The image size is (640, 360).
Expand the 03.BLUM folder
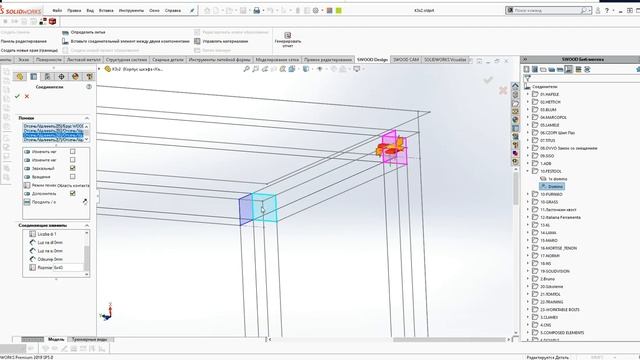528,110
